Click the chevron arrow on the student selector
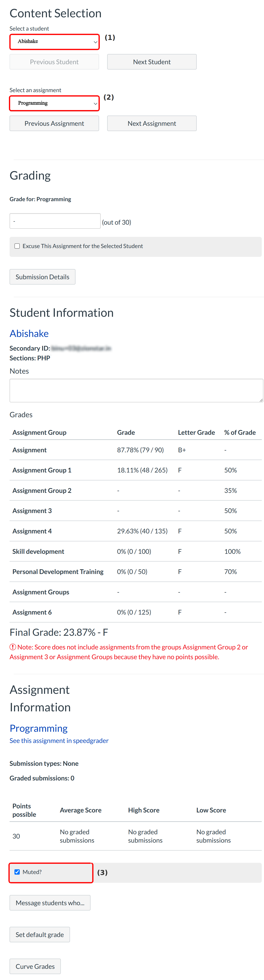Viewport: 264px width, 980px height. click(95, 42)
